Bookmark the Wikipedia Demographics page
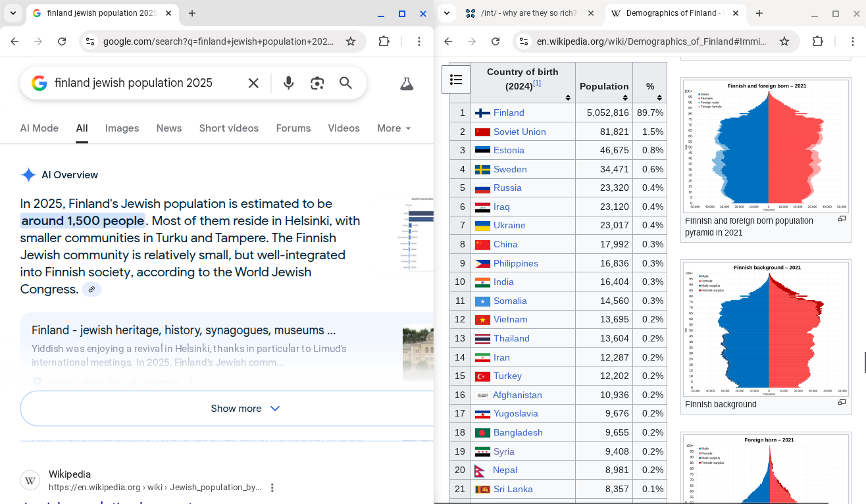Image resolution: width=866 pixels, height=504 pixels. pos(784,41)
